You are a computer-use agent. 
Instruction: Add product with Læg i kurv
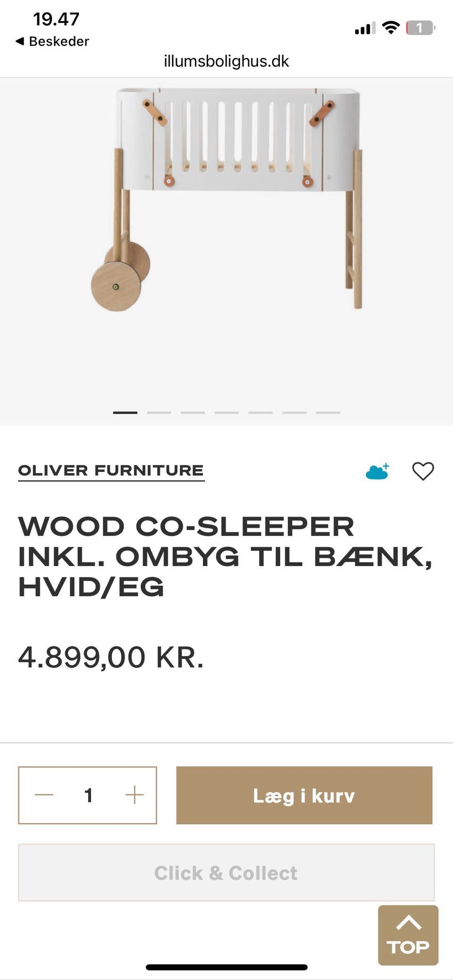304,795
